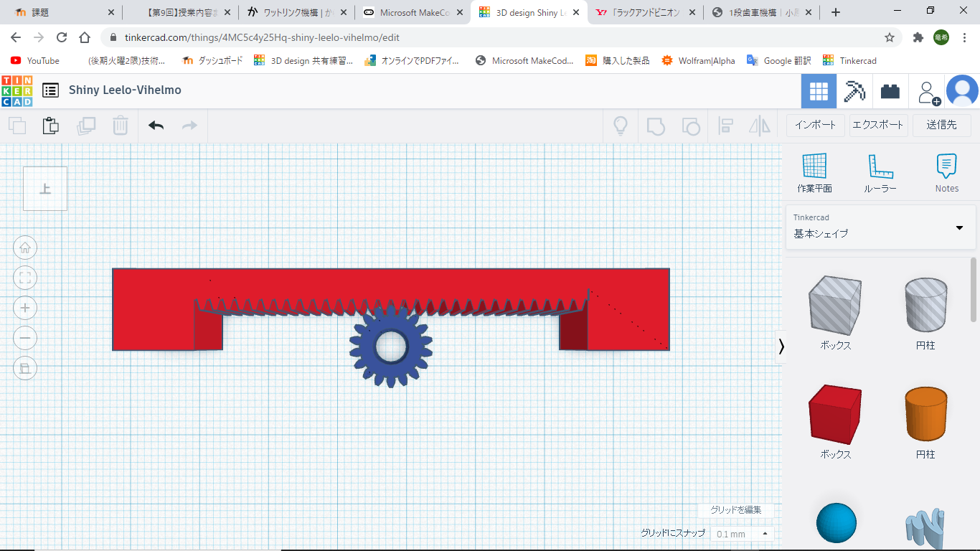Invite collaborator with add person icon
This screenshot has width=980, height=551.
pyautogui.click(x=928, y=92)
